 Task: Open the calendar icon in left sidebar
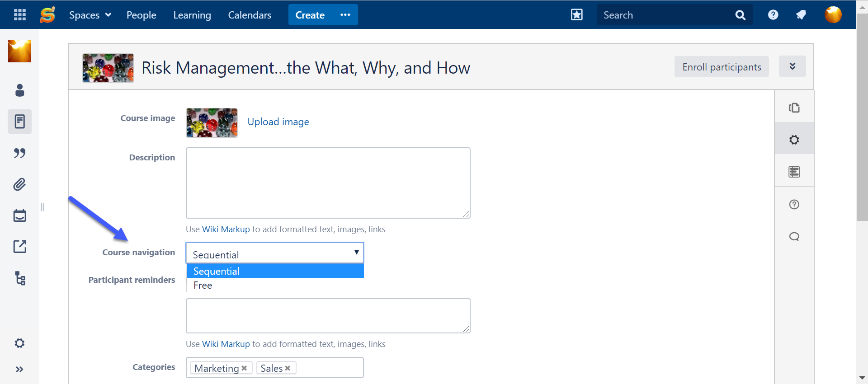pos(19,215)
